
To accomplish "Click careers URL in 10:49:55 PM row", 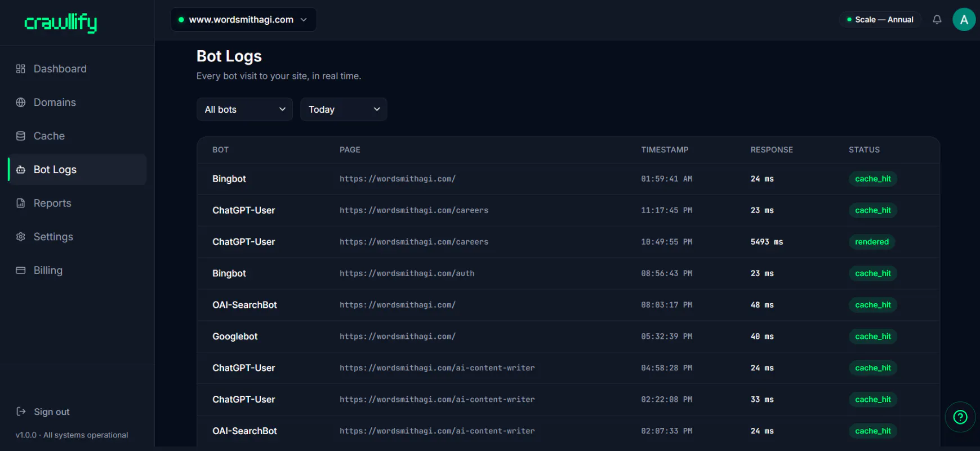I will click(414, 242).
